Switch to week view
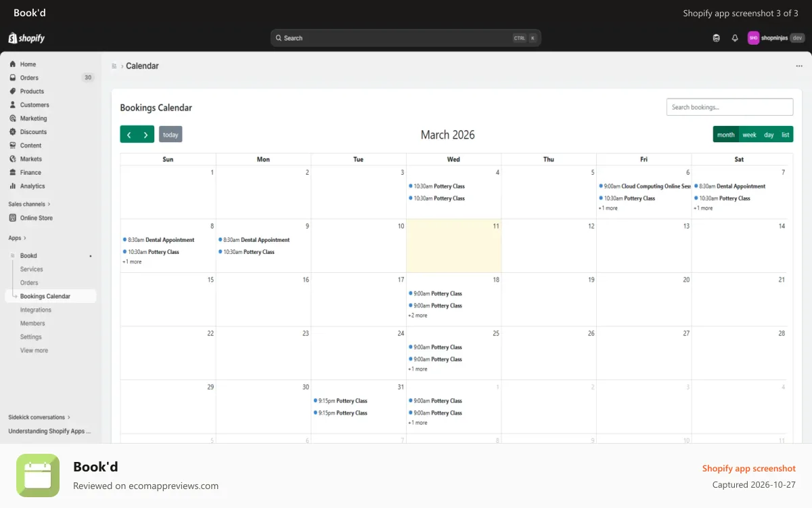The image size is (812, 508). [x=750, y=135]
